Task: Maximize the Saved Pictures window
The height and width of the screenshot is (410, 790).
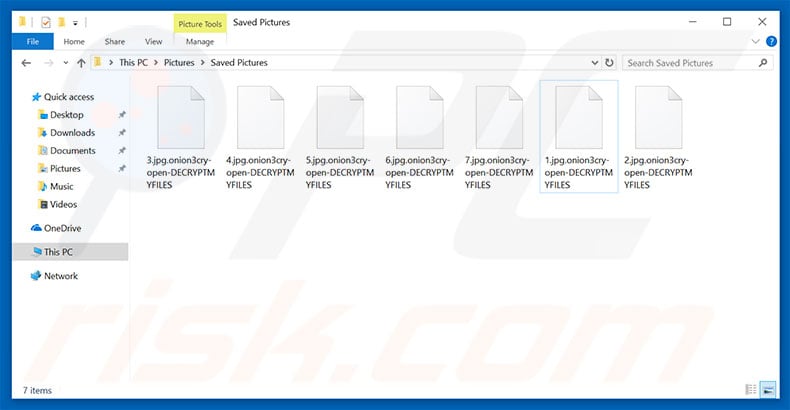Action: (x=727, y=22)
